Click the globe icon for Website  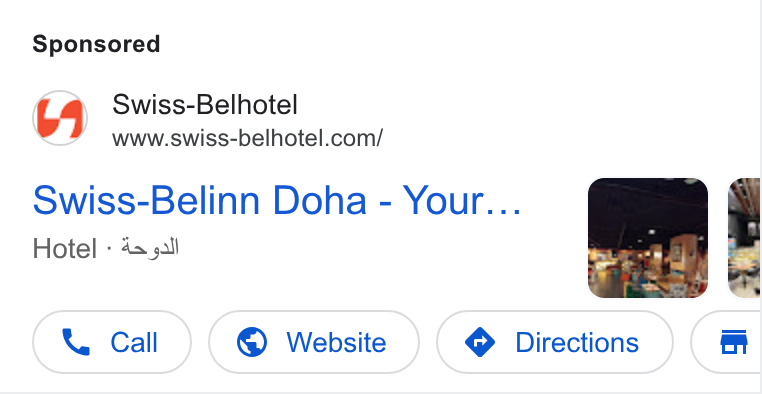[252, 342]
